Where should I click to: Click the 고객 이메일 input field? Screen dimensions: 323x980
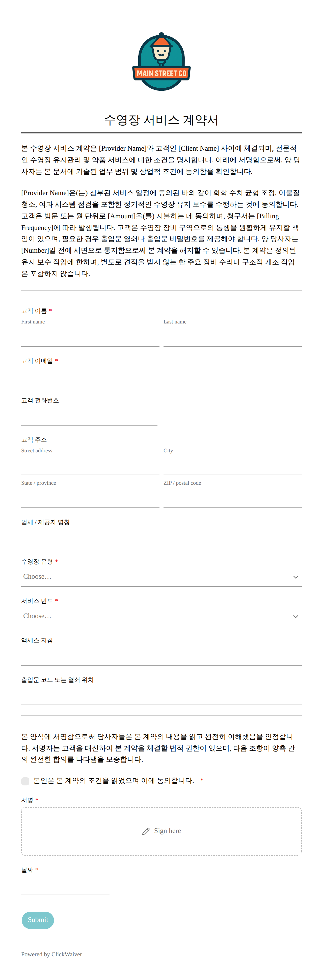click(x=161, y=377)
